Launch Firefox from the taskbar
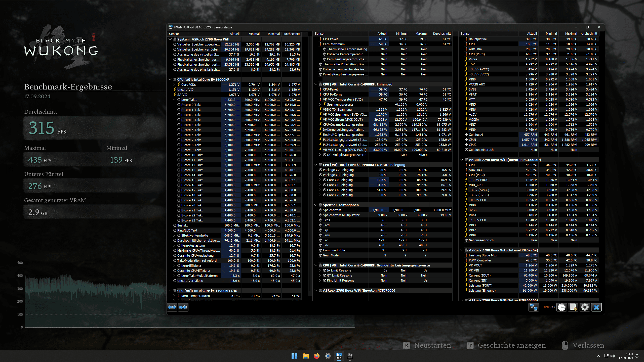Image resolution: width=644 pixels, height=362 pixels. point(316,356)
